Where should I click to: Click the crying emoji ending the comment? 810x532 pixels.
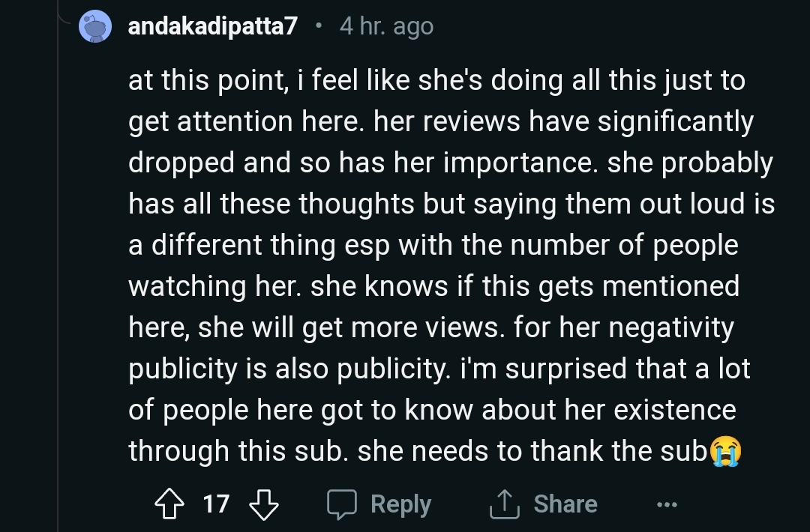click(x=725, y=450)
